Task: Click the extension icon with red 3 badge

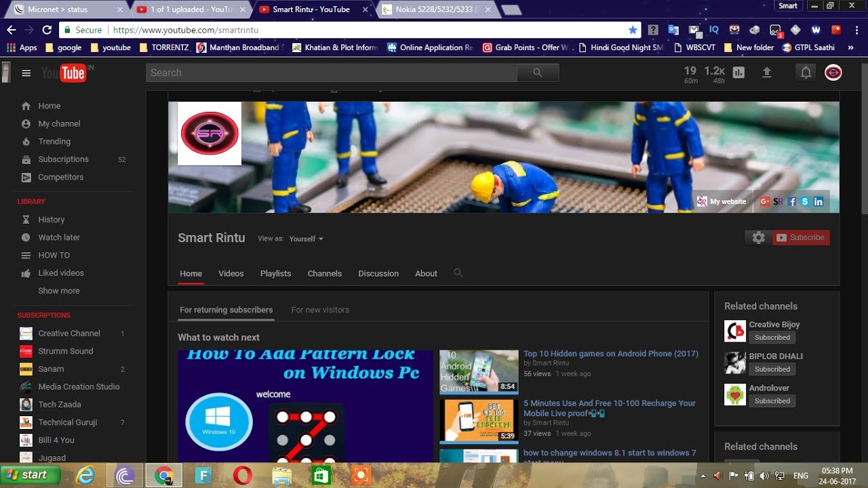Action: pos(776,30)
